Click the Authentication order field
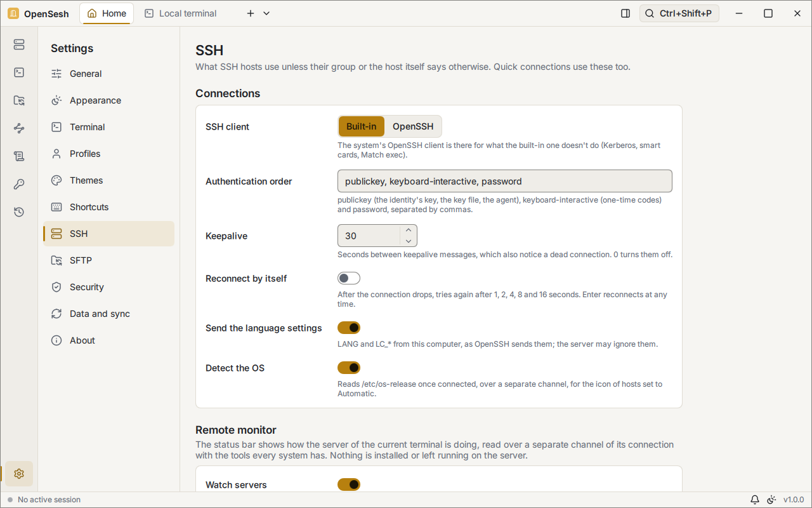 click(x=505, y=181)
